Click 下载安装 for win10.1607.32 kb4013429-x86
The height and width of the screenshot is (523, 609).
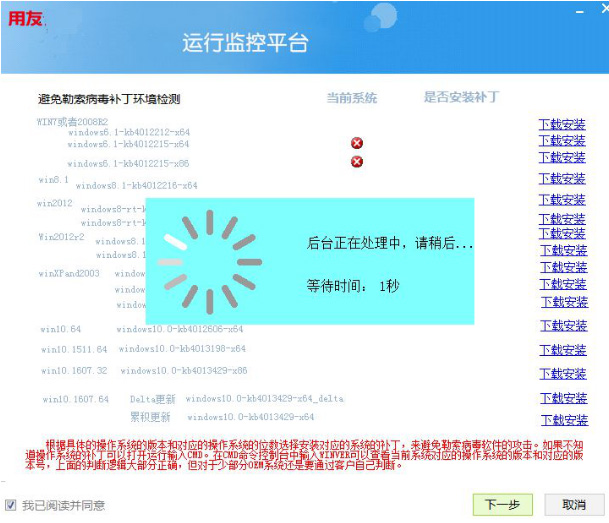563,374
